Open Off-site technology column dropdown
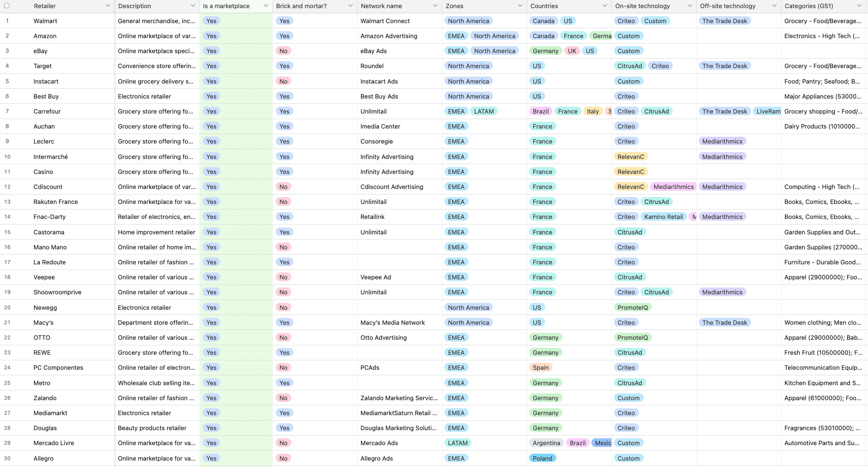868x467 pixels. pos(774,6)
